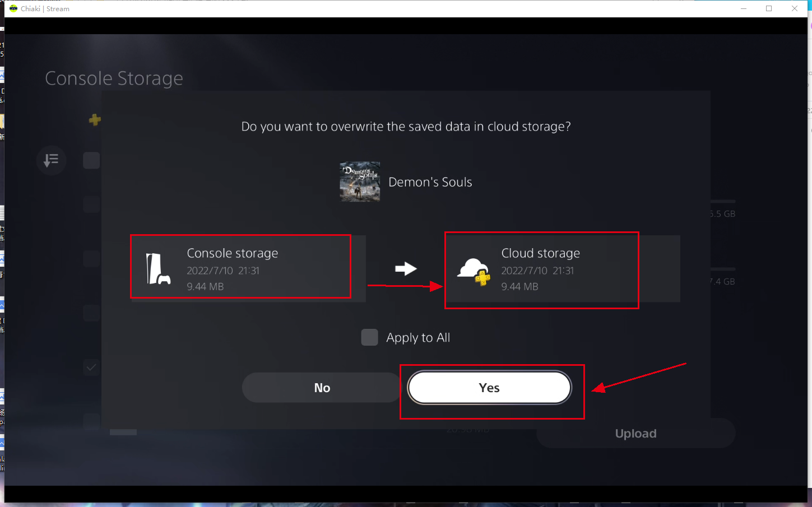Select the Console storage save card

pyautogui.click(x=248, y=269)
